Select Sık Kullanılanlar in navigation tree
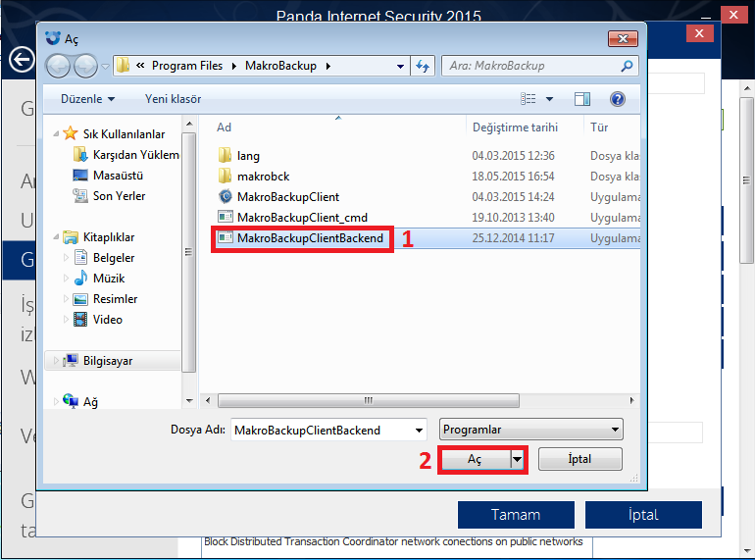 tap(124, 133)
